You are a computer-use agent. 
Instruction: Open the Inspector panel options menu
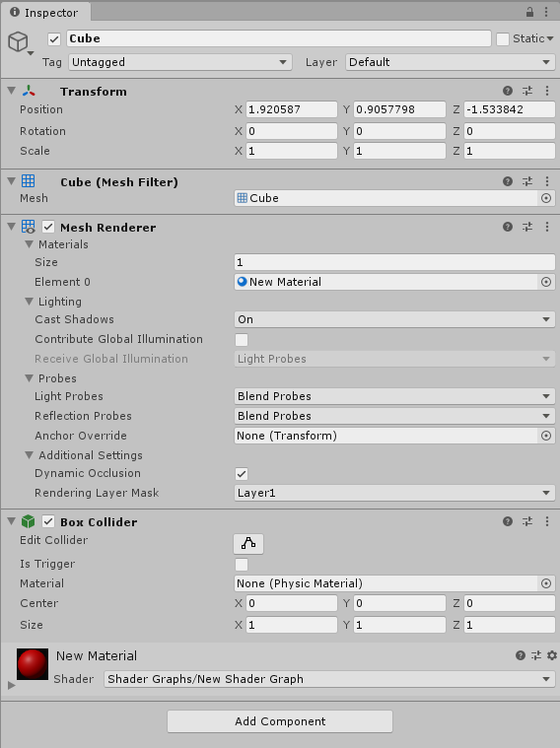[546, 13]
